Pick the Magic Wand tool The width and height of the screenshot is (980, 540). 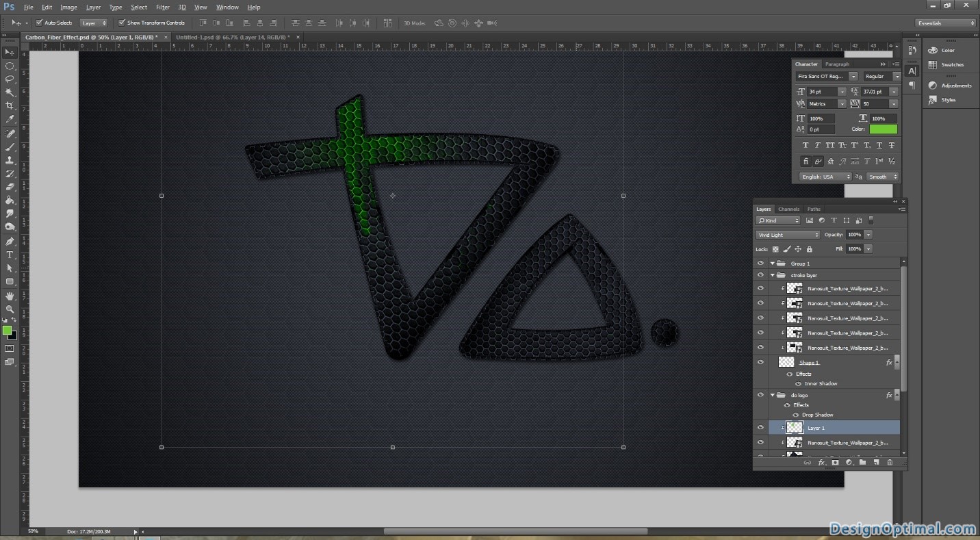[10, 92]
